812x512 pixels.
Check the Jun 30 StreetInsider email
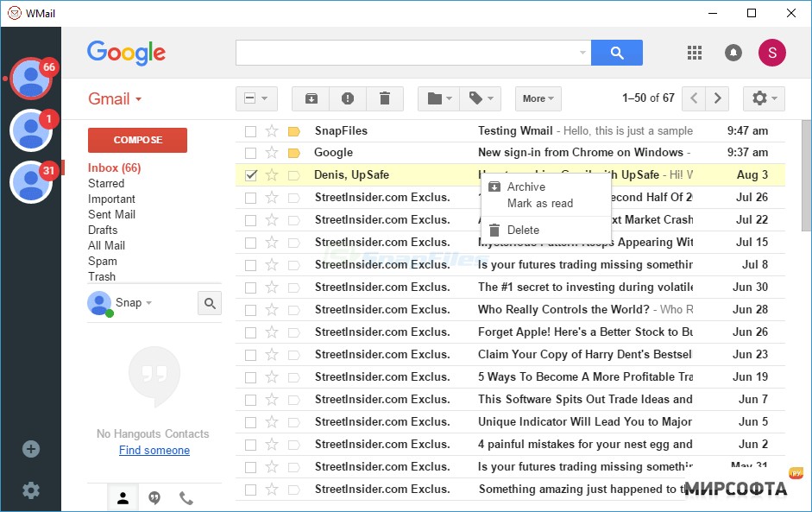(x=250, y=288)
